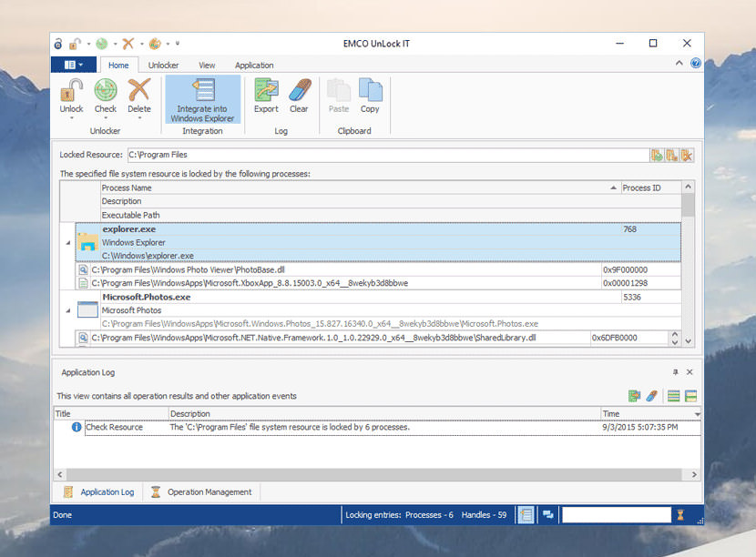756x557 pixels.
Task: Click the Paste clipboard button
Action: pyautogui.click(x=339, y=96)
